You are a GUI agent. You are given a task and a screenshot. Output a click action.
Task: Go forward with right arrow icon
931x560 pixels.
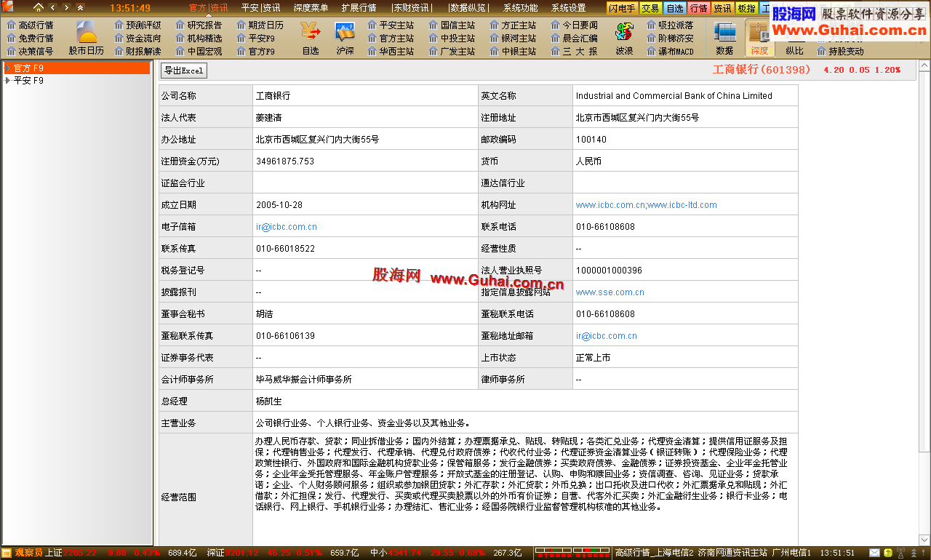point(66,7)
